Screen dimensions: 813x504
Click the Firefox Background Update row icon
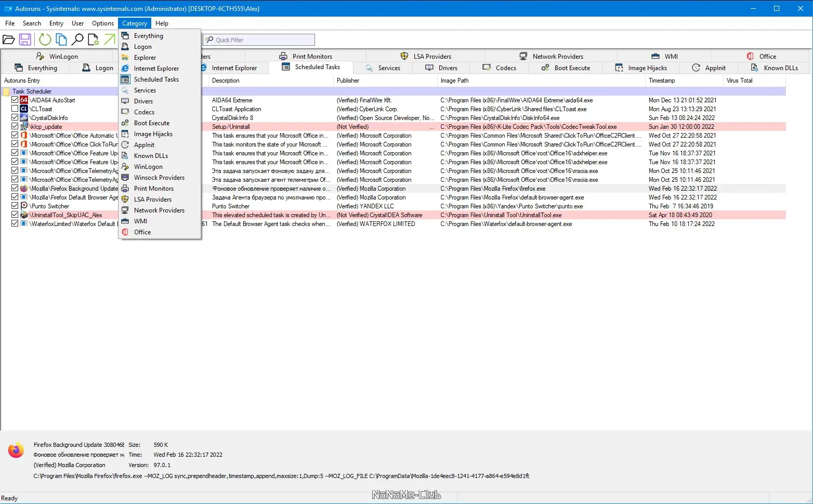pos(24,189)
